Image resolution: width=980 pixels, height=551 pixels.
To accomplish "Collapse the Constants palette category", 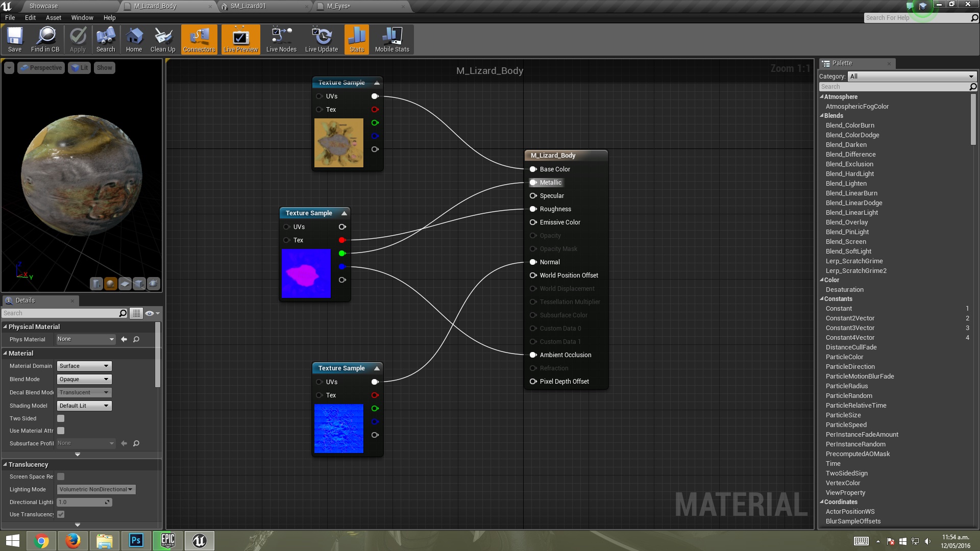I will click(822, 299).
